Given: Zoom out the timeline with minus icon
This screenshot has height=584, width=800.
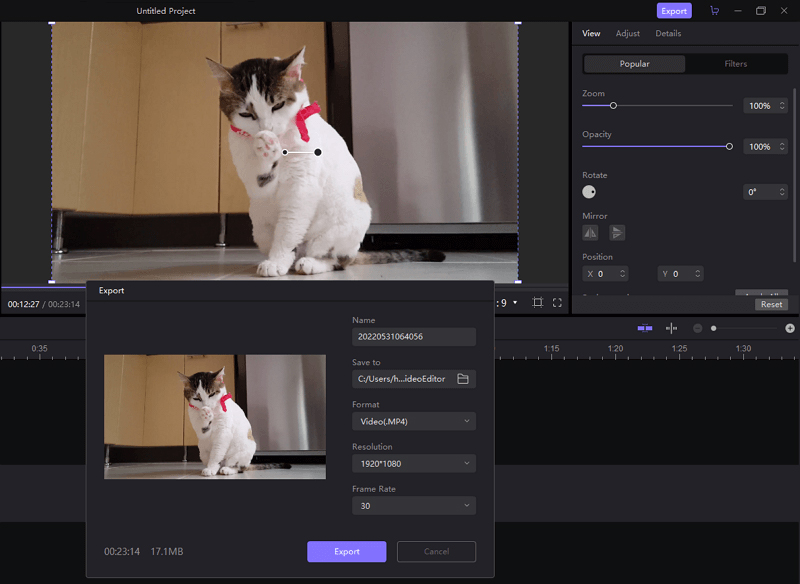Looking at the screenshot, I should coord(697,328).
